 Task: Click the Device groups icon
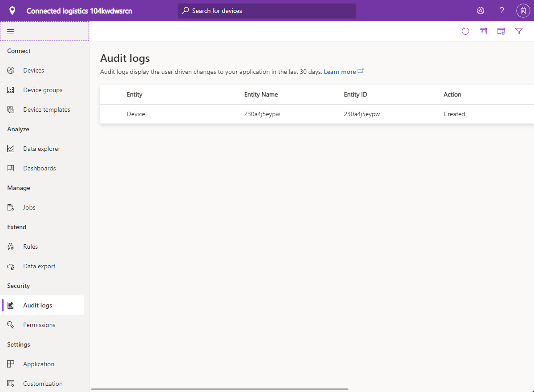click(11, 89)
